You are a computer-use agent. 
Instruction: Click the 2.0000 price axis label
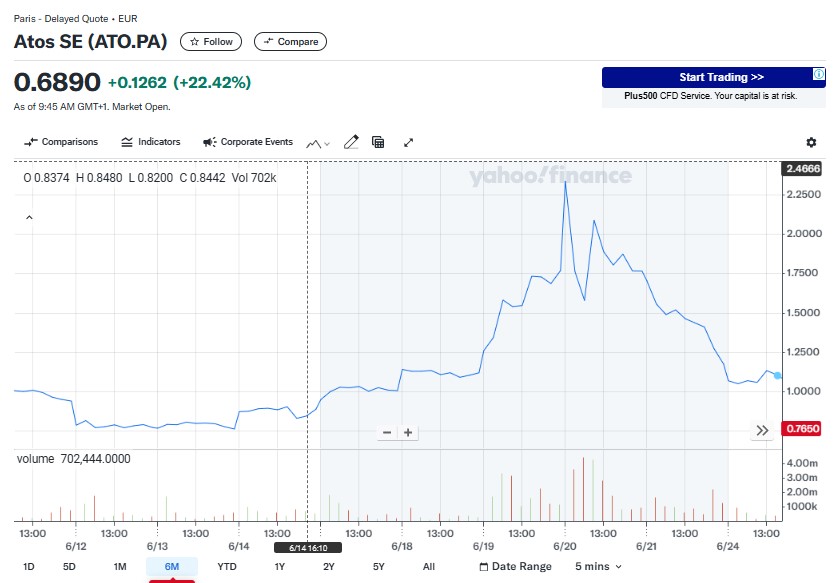click(x=804, y=234)
